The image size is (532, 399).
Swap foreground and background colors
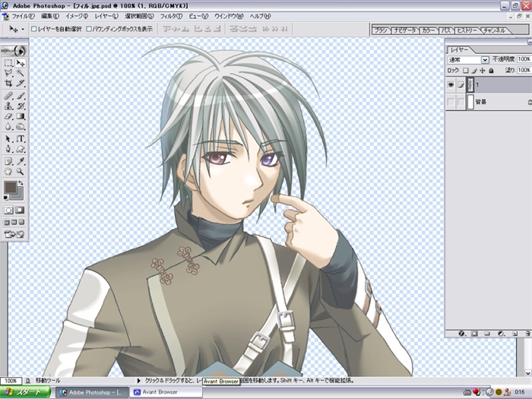point(21,183)
